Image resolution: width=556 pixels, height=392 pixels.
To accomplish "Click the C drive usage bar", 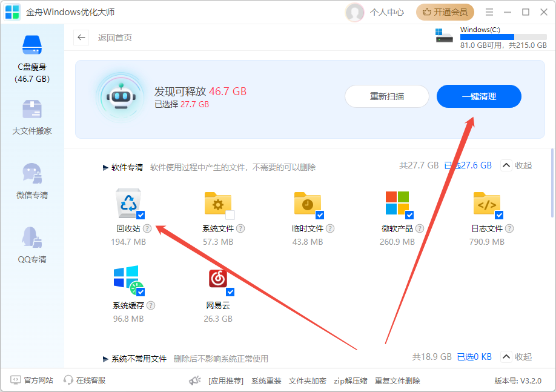I will click(x=503, y=37).
